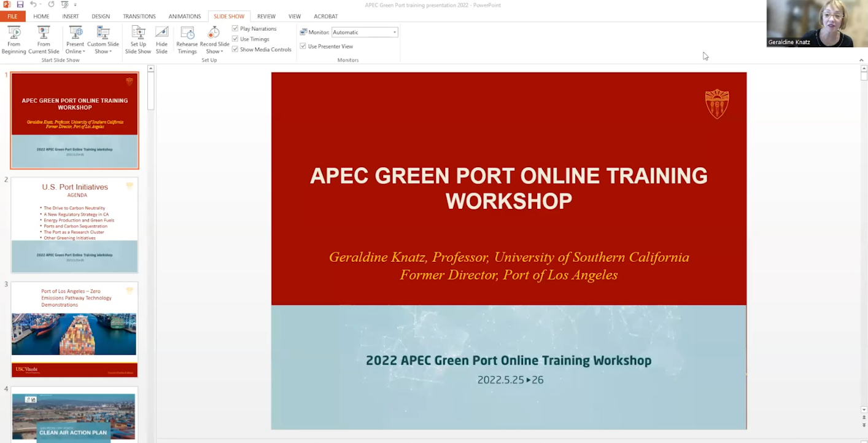Click the Hide Slide button

[x=161, y=40]
